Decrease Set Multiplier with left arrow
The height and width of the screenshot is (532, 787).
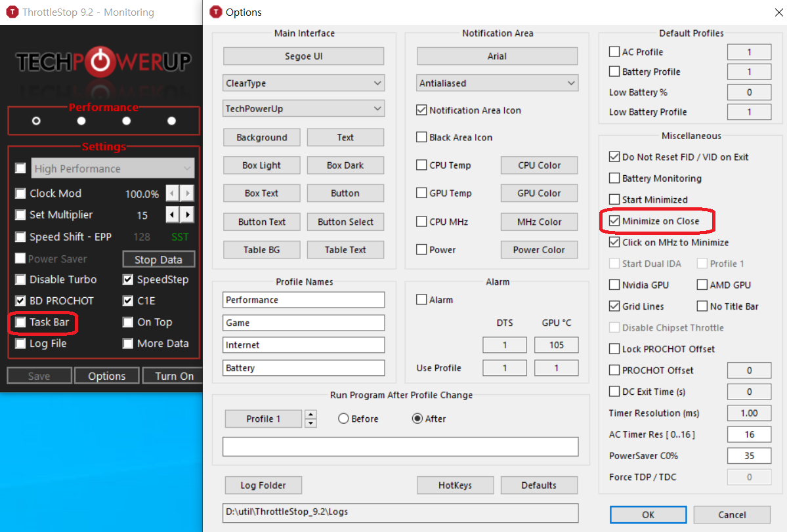[172, 215]
